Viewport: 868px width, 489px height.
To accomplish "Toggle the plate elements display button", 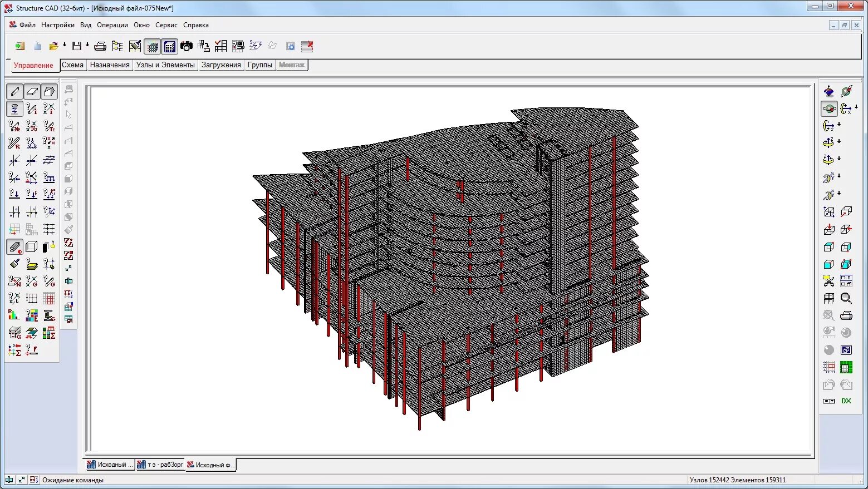I will click(x=32, y=91).
